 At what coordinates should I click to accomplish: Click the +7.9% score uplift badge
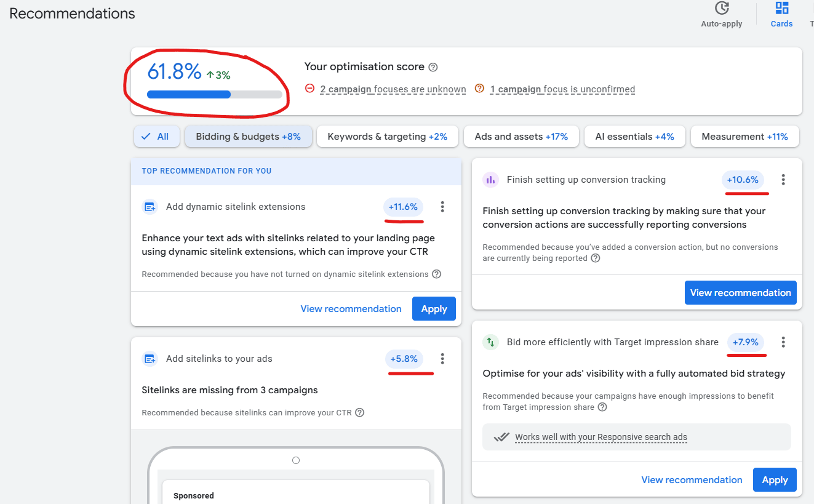[746, 342]
